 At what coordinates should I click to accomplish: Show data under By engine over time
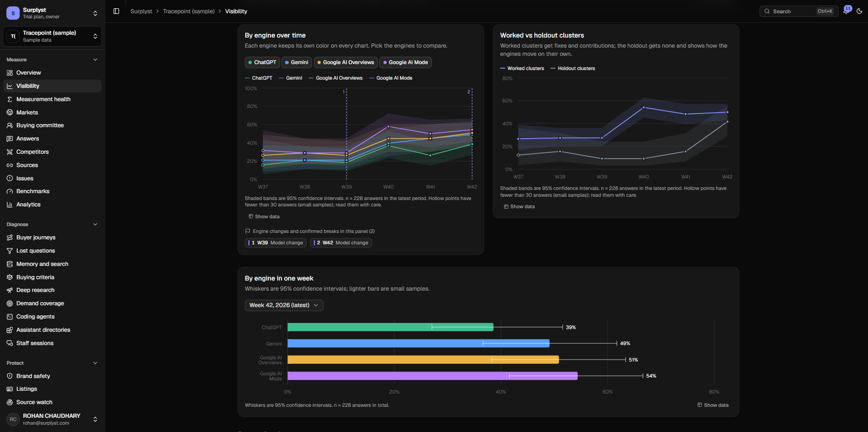264,217
